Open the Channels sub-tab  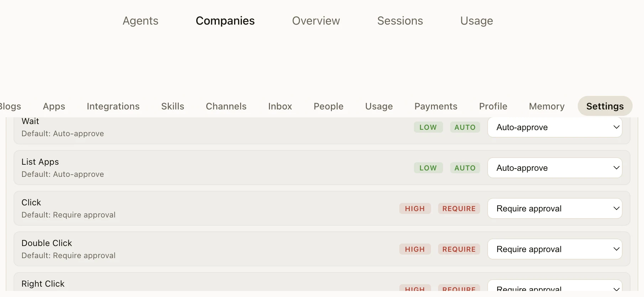226,106
